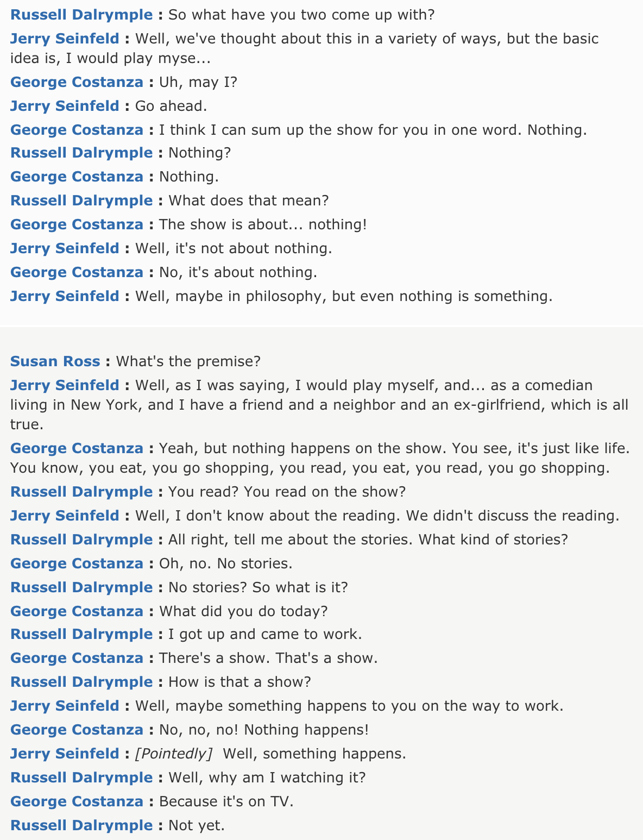Click the Susan Ross character link

pos(55,361)
